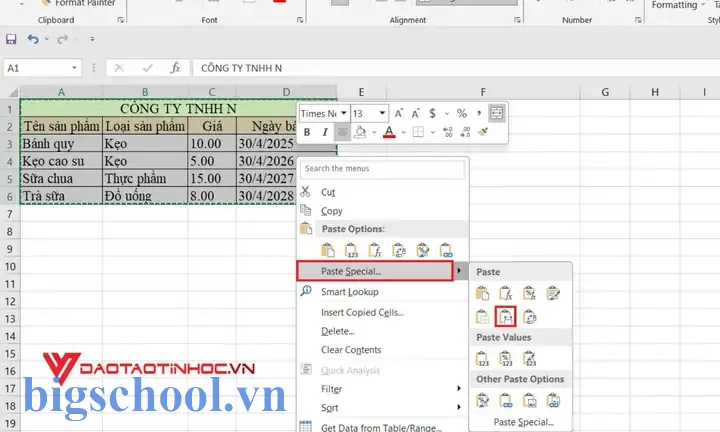Click the Save icon in Quick Access toolbar

click(x=11, y=39)
